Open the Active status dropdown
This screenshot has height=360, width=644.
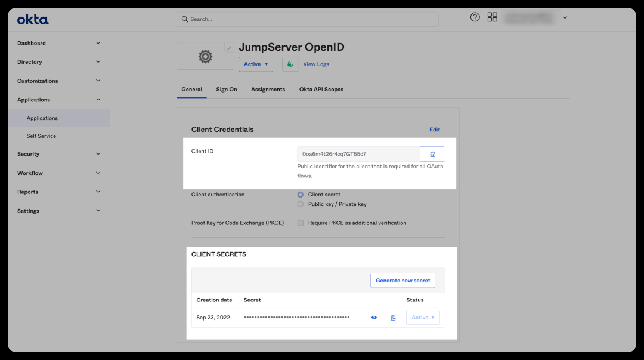256,64
